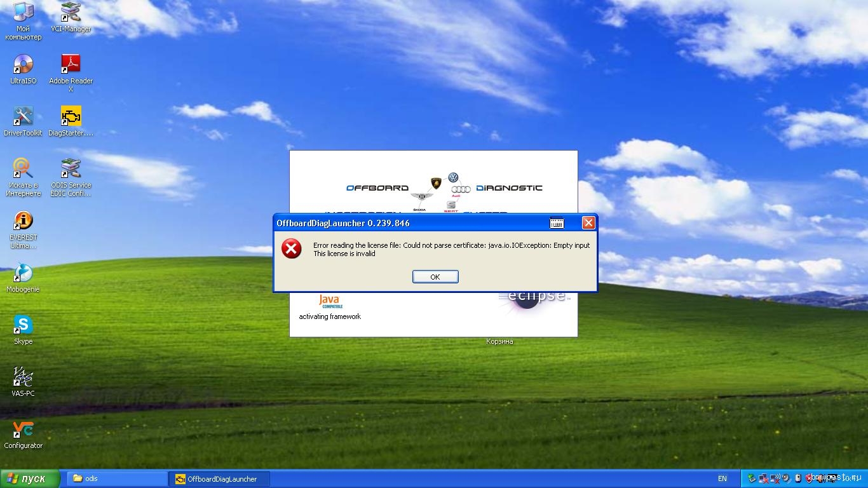868x488 pixels.
Task: Click the Mobogenie desktop shortcut
Action: pos(23,273)
